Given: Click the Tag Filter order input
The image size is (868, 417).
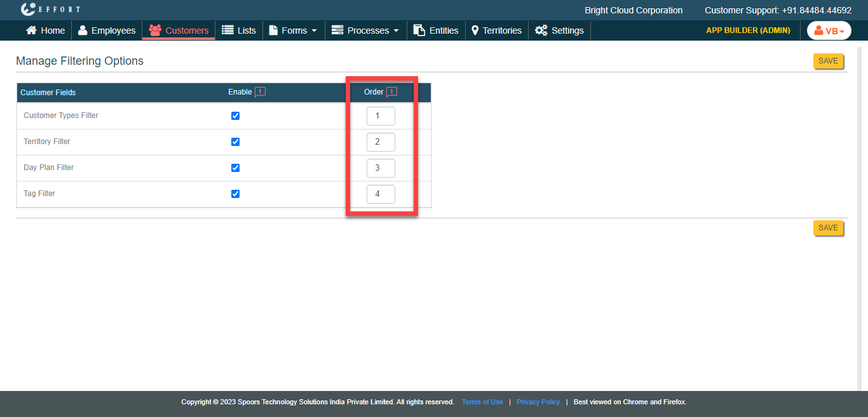Looking at the screenshot, I should tap(381, 194).
